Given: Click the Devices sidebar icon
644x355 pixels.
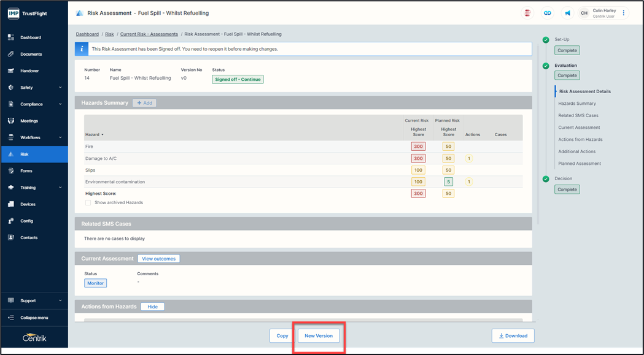Looking at the screenshot, I should pyautogui.click(x=11, y=204).
